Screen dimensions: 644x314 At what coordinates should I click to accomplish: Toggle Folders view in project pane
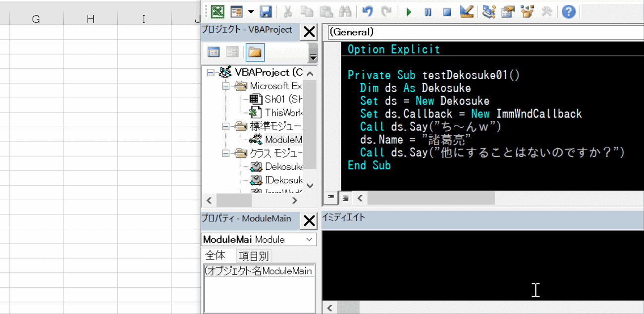click(255, 52)
